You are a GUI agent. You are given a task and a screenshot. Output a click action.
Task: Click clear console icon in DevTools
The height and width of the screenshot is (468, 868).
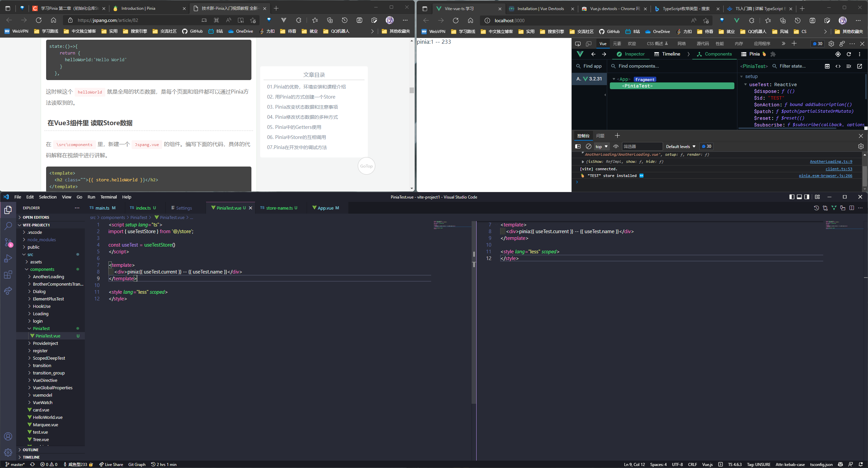coord(589,146)
